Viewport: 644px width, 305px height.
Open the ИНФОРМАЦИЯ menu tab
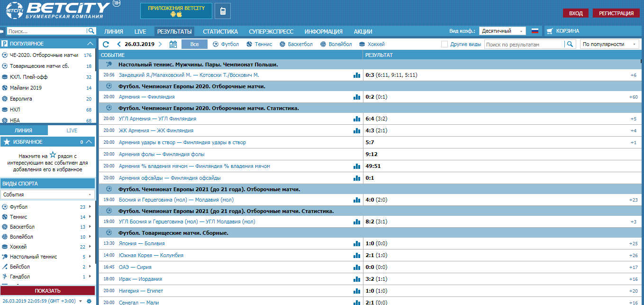click(x=324, y=32)
